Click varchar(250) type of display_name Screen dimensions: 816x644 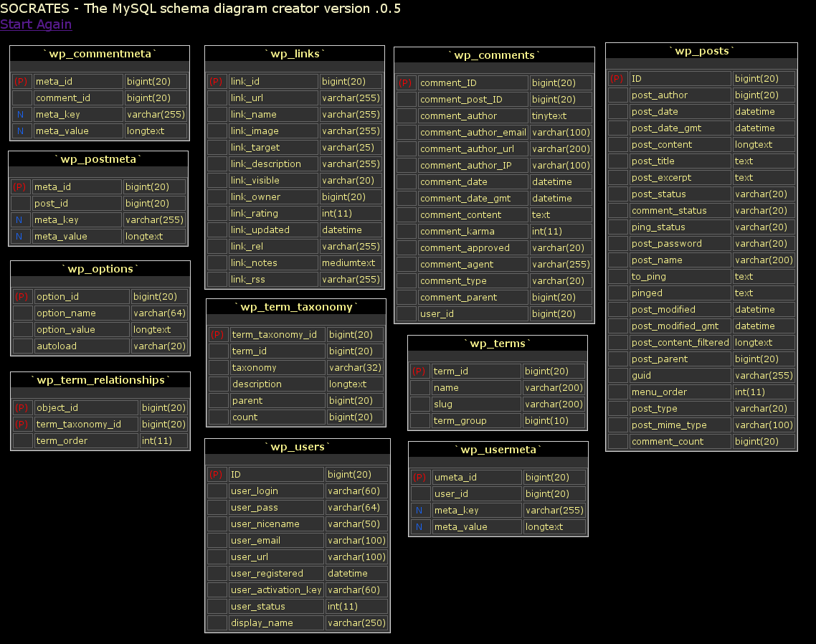[356, 623]
